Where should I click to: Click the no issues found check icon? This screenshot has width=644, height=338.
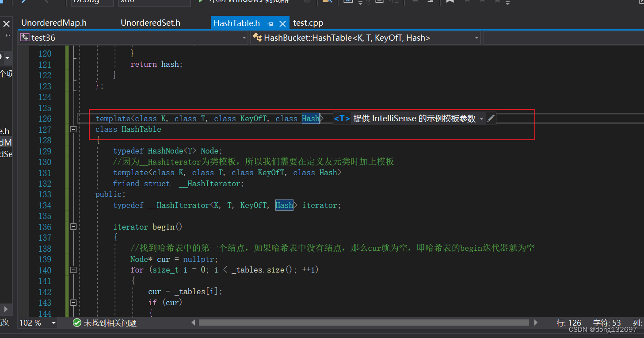[77, 323]
